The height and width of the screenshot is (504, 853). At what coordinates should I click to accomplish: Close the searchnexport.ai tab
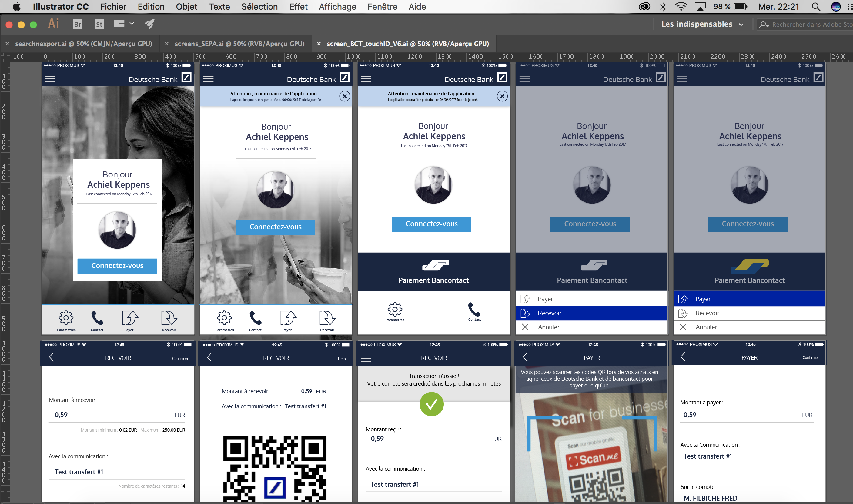click(7, 44)
